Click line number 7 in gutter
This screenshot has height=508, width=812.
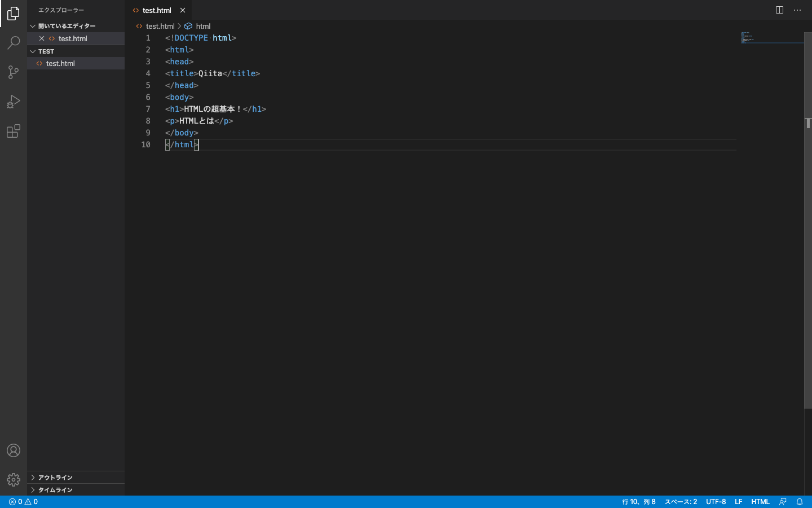[x=148, y=109]
